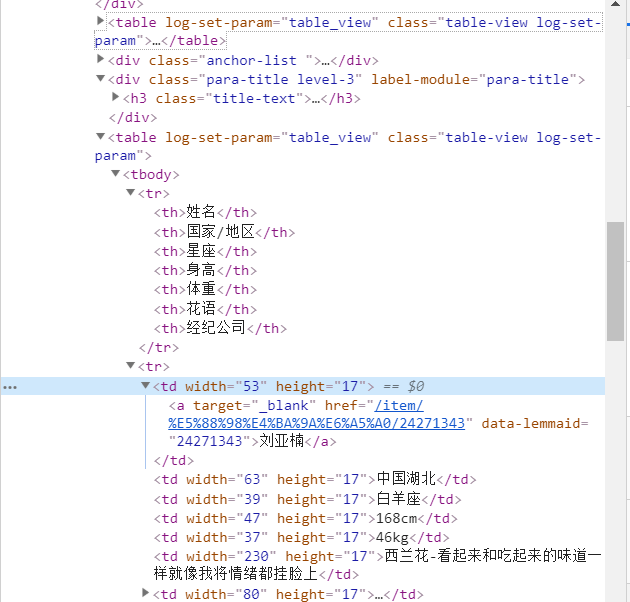Select the td containing 46kg
The image size is (630, 602).
pyautogui.click(x=302, y=537)
